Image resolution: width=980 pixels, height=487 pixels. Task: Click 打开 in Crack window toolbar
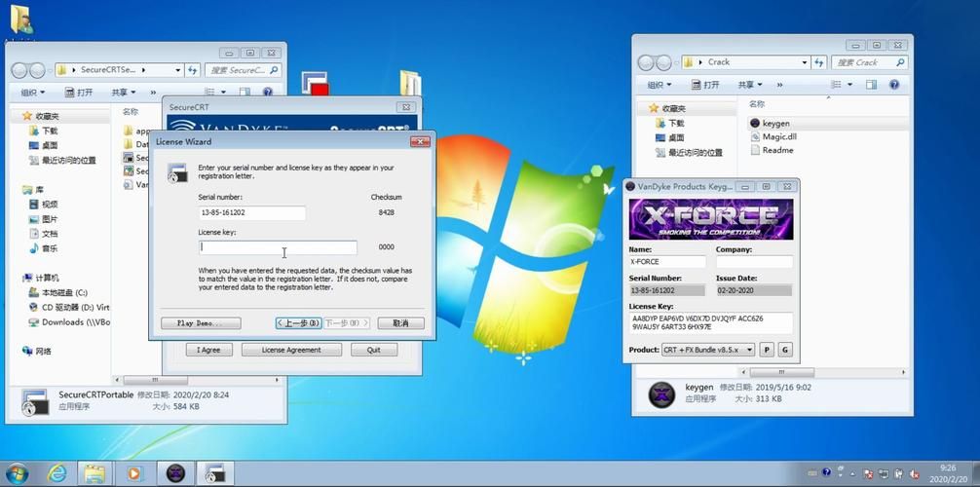click(x=705, y=85)
